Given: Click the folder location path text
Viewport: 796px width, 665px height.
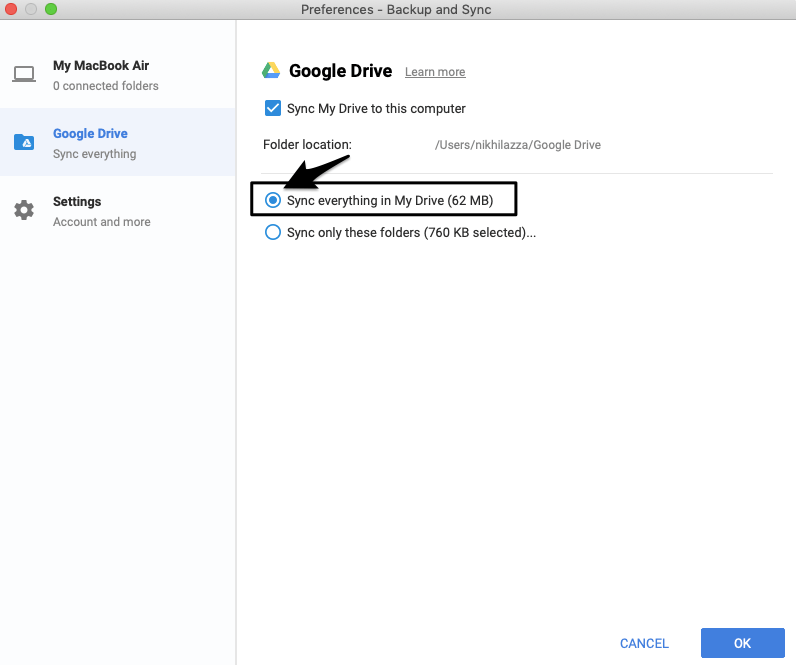Looking at the screenshot, I should [517, 145].
